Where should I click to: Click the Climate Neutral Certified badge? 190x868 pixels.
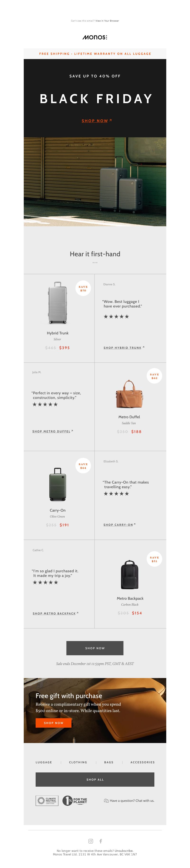coord(47,800)
